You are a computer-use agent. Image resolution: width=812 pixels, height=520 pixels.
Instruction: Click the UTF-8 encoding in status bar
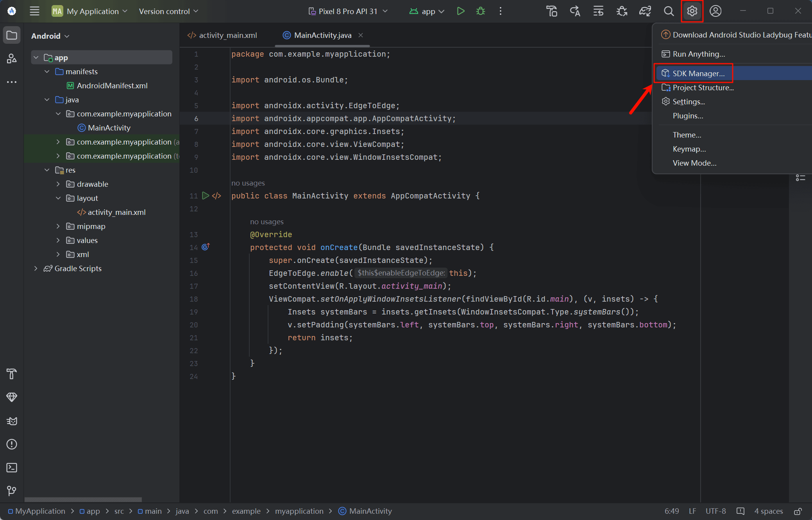click(715, 511)
